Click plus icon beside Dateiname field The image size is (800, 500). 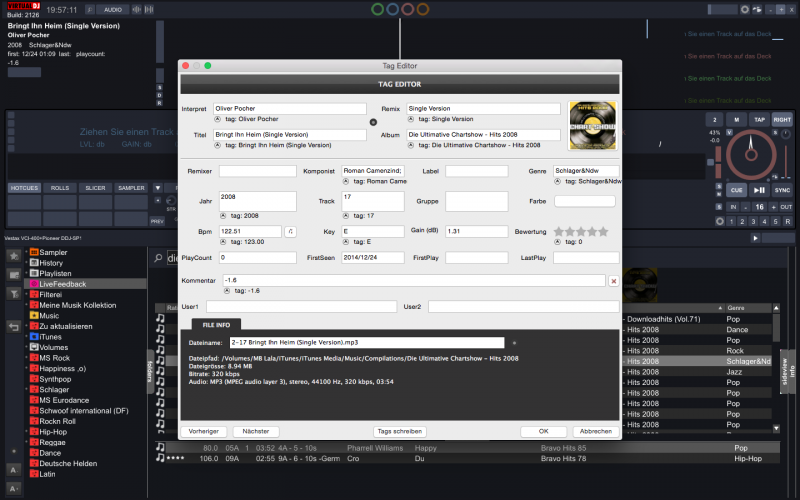pos(514,343)
